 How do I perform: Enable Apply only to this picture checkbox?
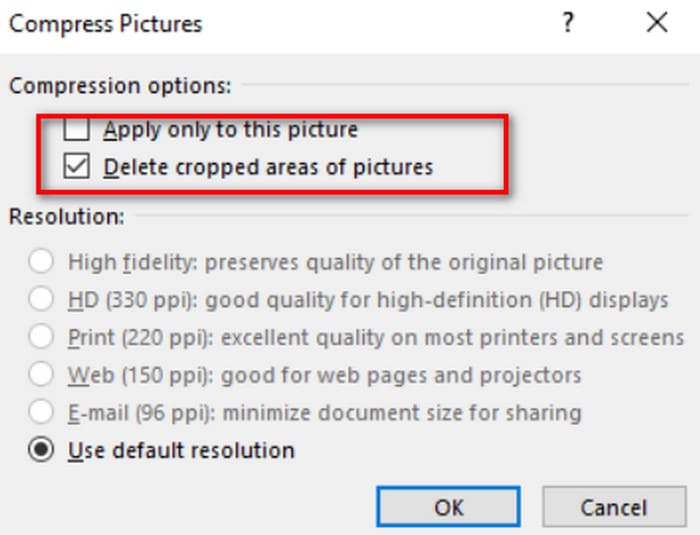tap(77, 130)
